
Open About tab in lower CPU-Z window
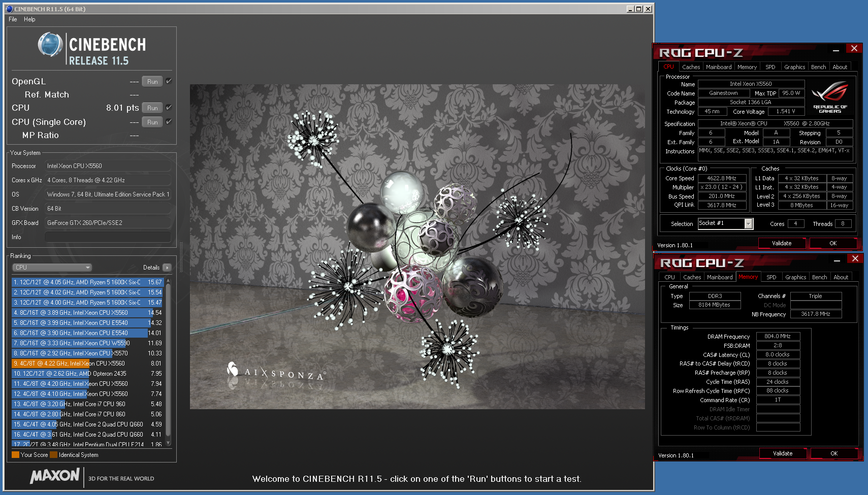tap(841, 277)
